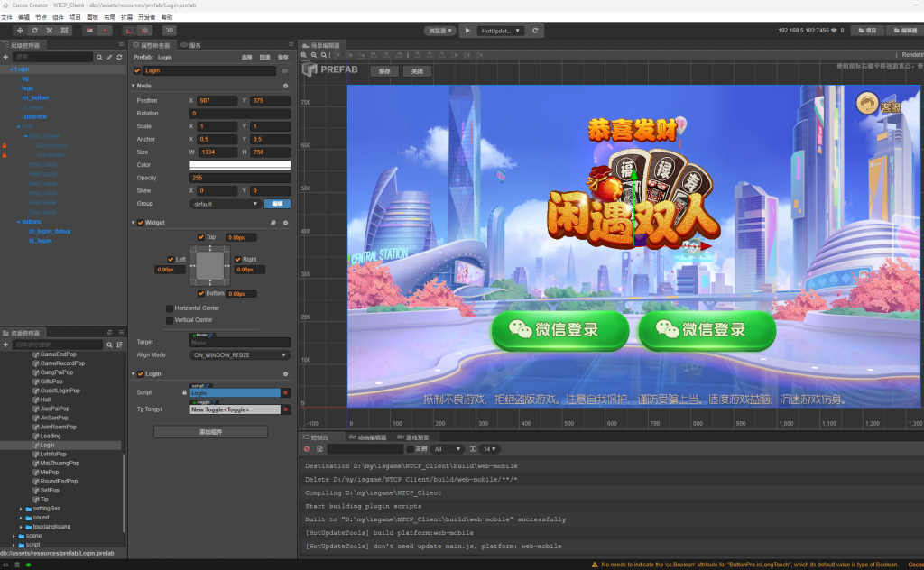Open console log level All dropdown
924x570 pixels.
(x=448, y=449)
